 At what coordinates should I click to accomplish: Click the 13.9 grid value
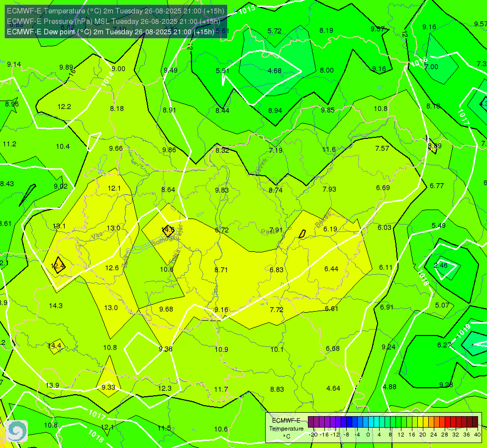pos(52,385)
